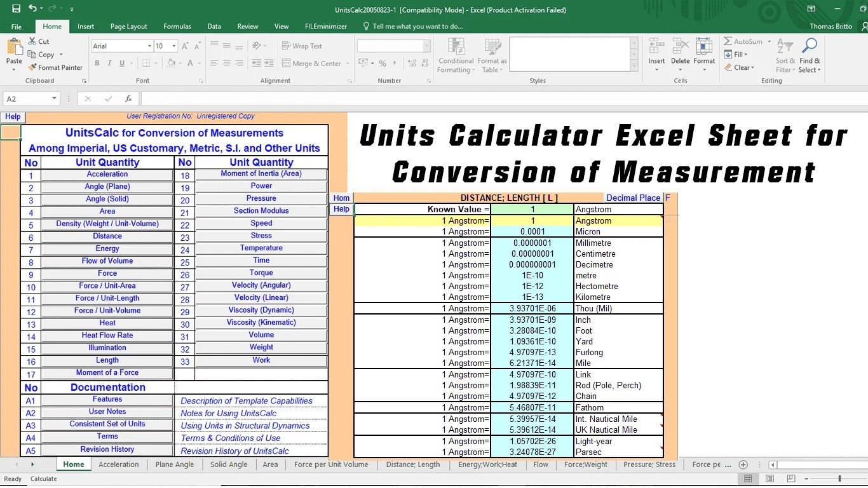This screenshot has height=488, width=868.
Task: Toggle Middle Align vertical alignment
Action: pyautogui.click(x=226, y=46)
